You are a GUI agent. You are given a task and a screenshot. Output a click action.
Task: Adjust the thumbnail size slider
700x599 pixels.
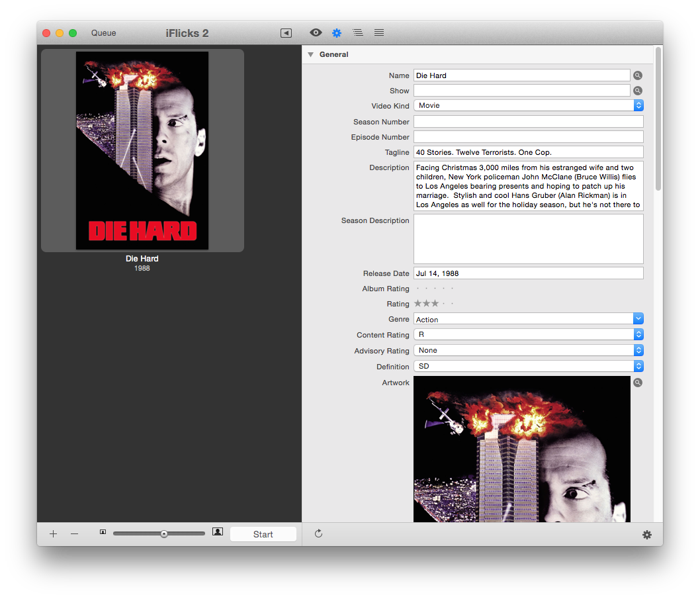(x=159, y=533)
